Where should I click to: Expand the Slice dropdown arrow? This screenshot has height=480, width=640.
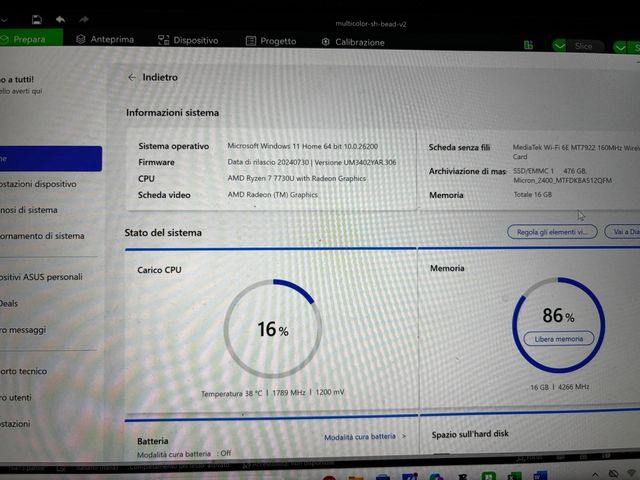559,45
